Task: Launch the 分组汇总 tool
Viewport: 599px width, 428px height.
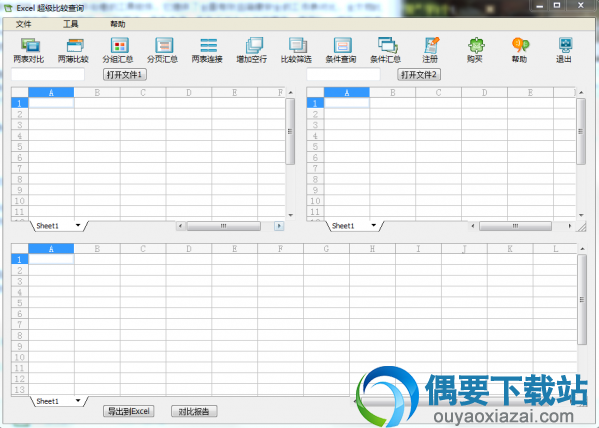Action: (118, 50)
